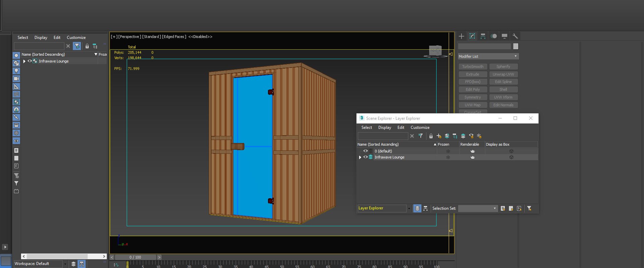Click the object color swatch in Modify panel

click(x=516, y=46)
